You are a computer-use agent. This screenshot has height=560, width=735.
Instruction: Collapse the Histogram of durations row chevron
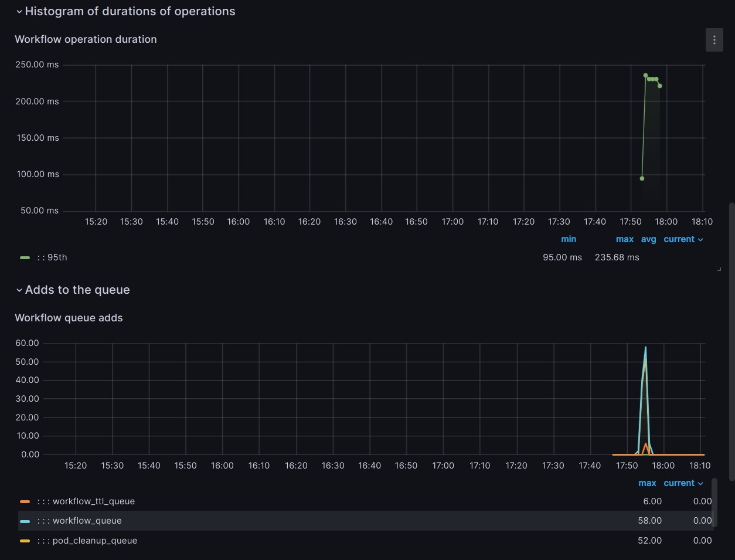[x=19, y=12]
